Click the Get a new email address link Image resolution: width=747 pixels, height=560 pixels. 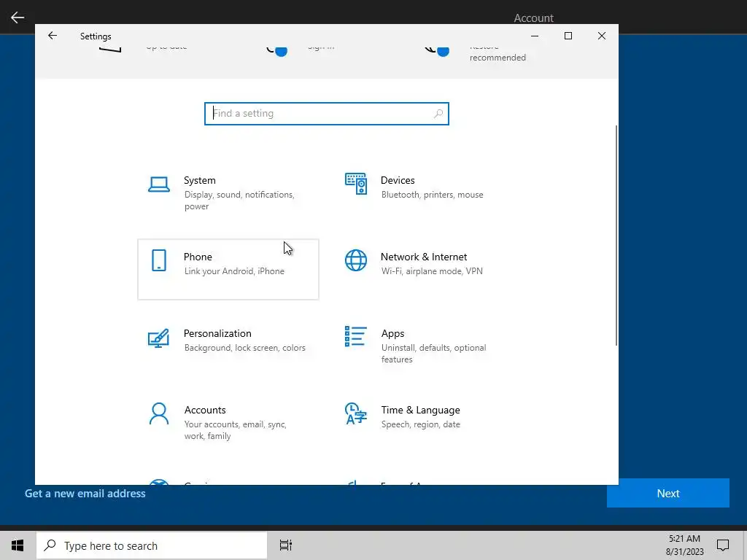pyautogui.click(x=85, y=494)
